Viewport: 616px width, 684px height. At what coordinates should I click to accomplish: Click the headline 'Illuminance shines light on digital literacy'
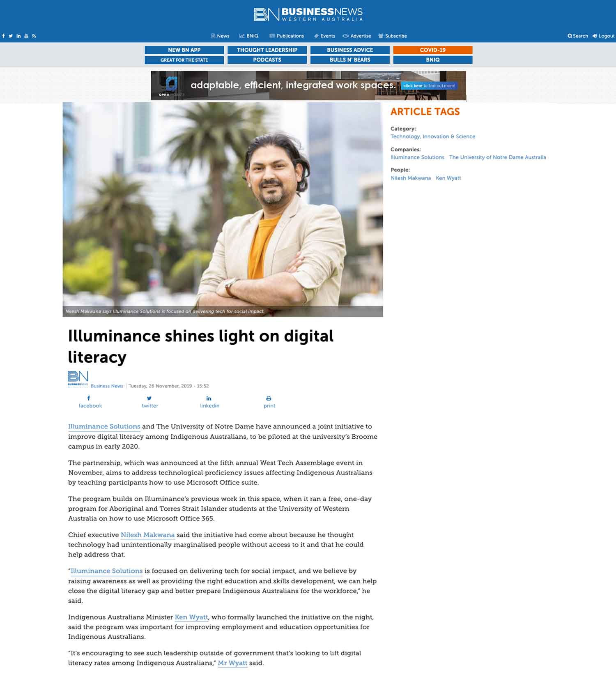[x=200, y=346]
